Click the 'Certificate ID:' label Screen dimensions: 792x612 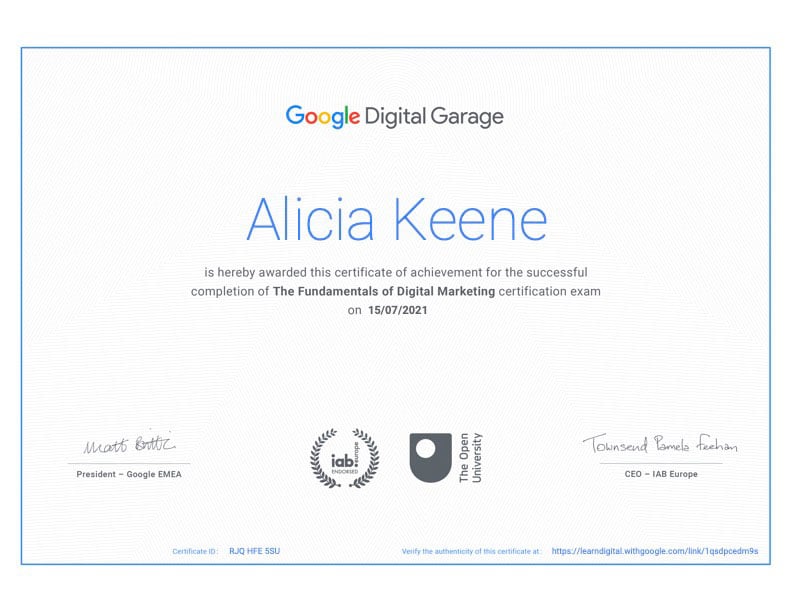tap(195, 551)
